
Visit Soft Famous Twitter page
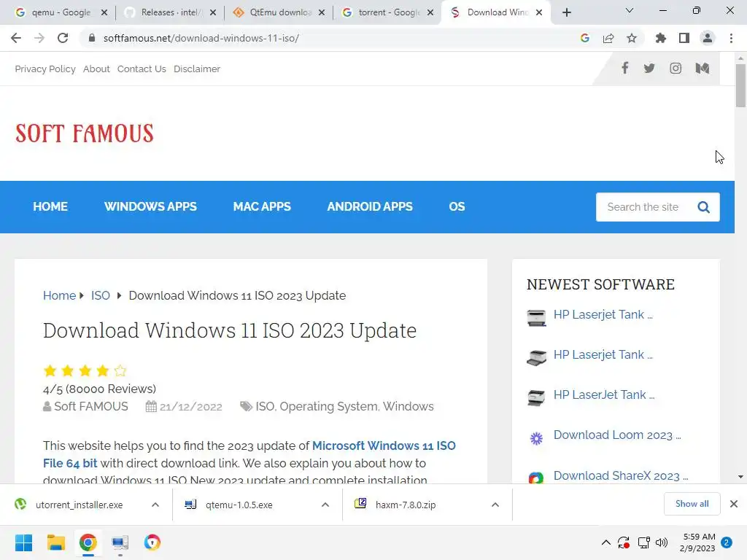click(x=649, y=68)
